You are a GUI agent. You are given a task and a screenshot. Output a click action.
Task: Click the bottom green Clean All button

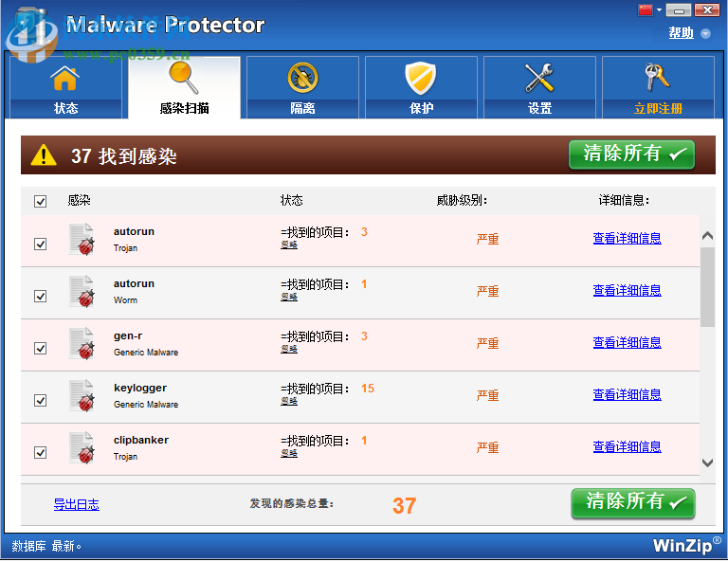[x=633, y=502]
